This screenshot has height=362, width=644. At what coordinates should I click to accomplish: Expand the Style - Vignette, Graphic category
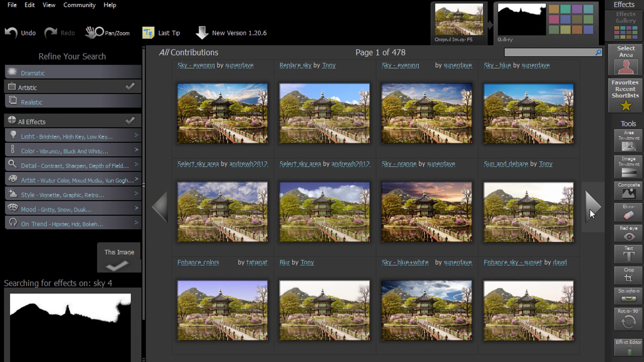pos(136,194)
